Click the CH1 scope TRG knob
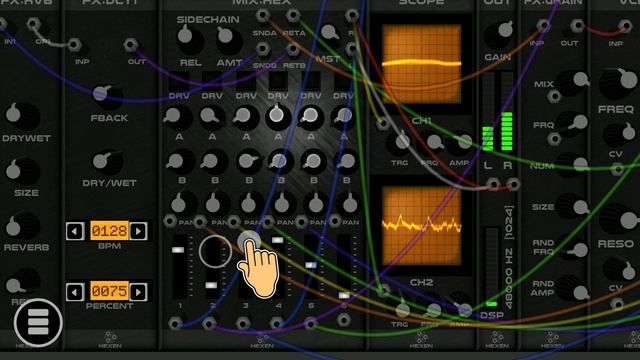Image resolution: width=640 pixels, height=360 pixels. pyautogui.click(x=399, y=143)
